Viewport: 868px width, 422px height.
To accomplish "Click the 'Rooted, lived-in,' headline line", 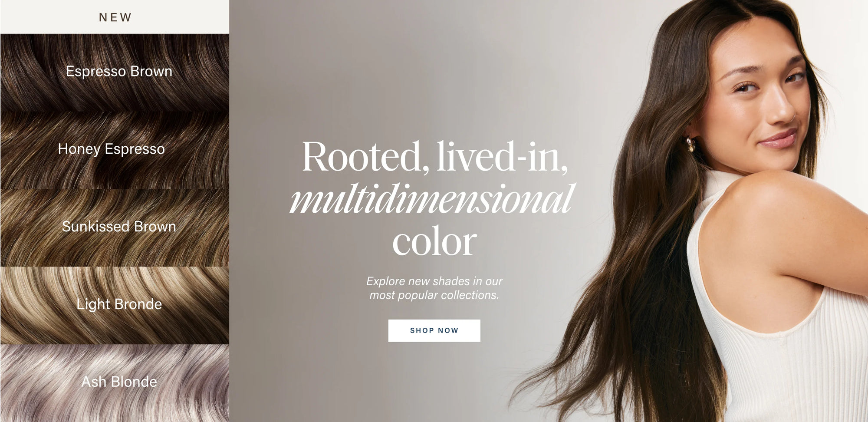I will [434, 156].
